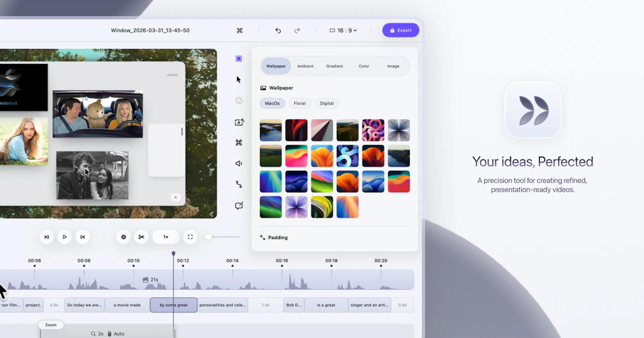This screenshot has height=338, width=644.
Task: Click the plus button in preview canvas
Action: click(175, 197)
